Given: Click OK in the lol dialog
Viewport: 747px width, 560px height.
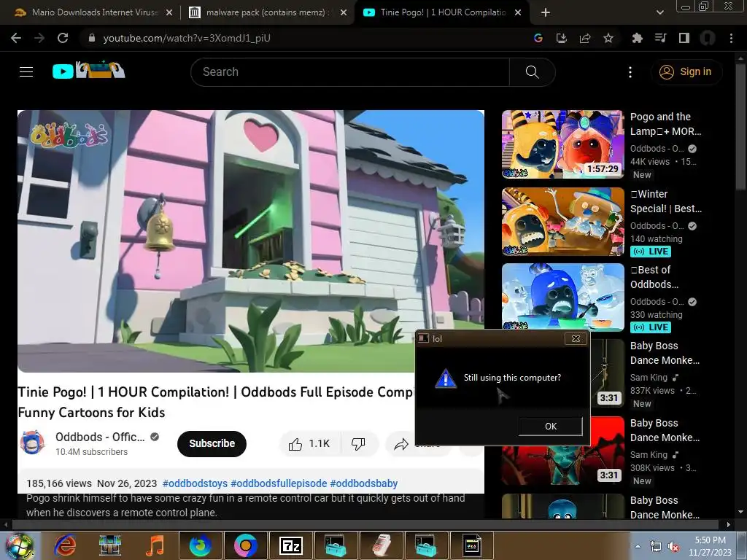Looking at the screenshot, I should [x=551, y=426].
